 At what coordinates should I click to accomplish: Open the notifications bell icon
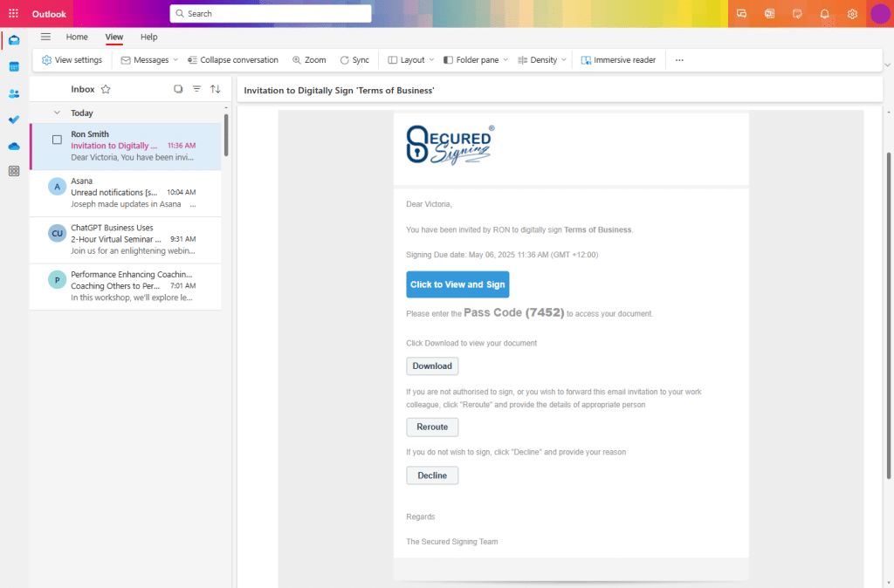click(x=824, y=14)
